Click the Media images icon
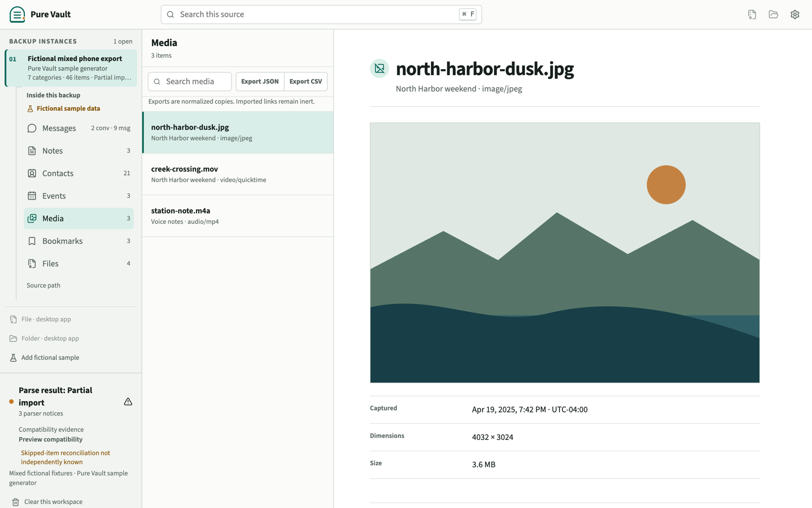The width and height of the screenshot is (812, 508). (x=32, y=218)
